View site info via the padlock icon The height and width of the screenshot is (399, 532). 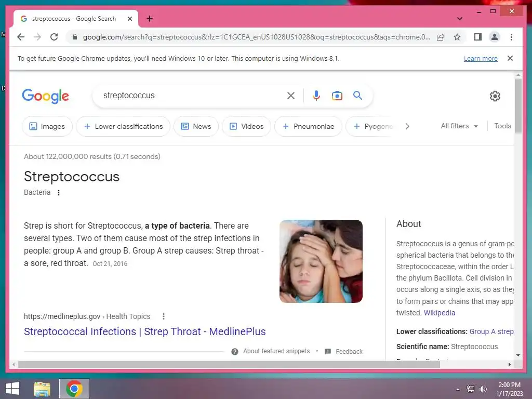[75, 37]
